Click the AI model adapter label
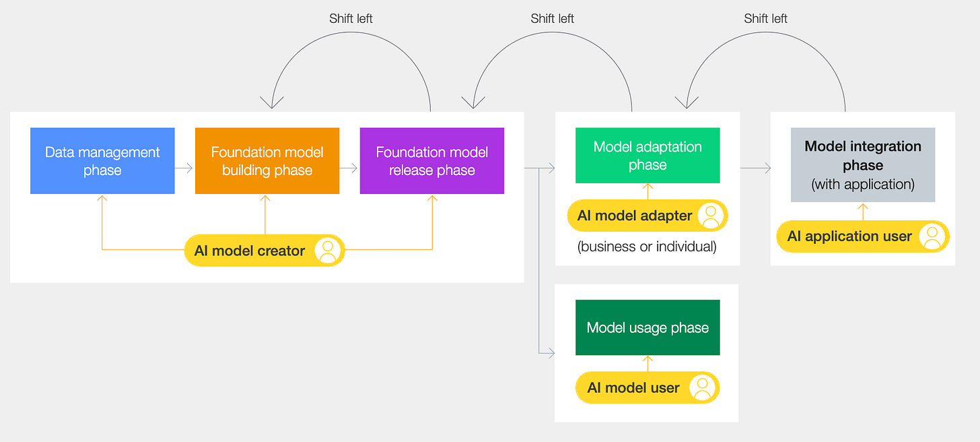Viewport: 980px width, 442px height. [635, 216]
